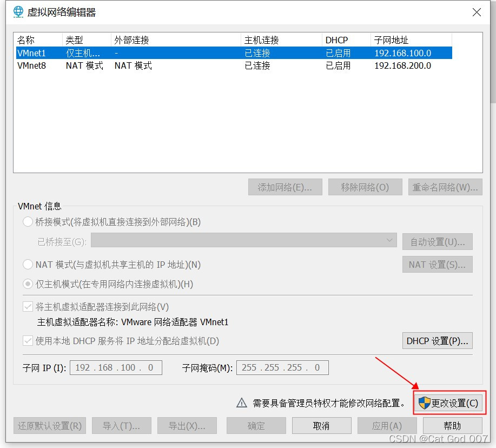Click the 主机连接 column header
The width and height of the screenshot is (496, 448).
pyautogui.click(x=281, y=40)
